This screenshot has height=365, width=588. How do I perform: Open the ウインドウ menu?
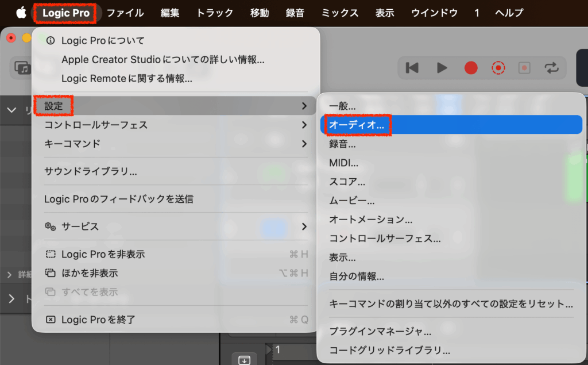click(x=434, y=13)
